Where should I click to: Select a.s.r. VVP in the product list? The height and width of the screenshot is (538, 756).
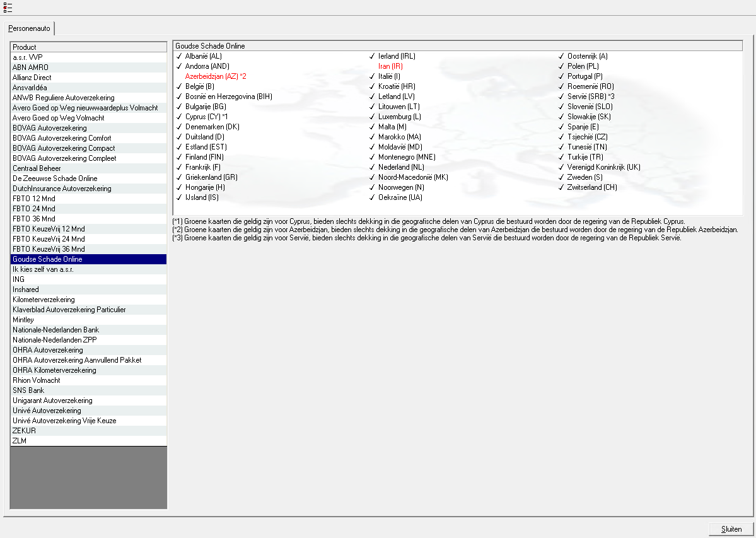coord(88,57)
